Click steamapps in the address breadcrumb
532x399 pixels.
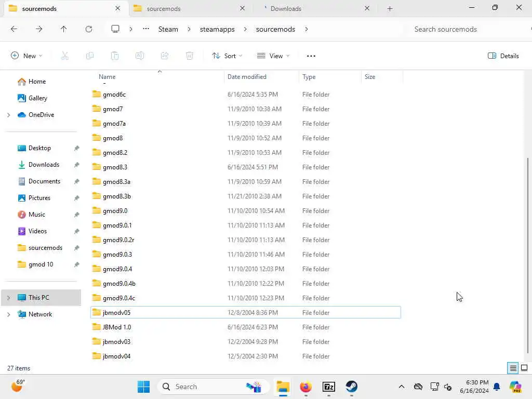tap(217, 29)
